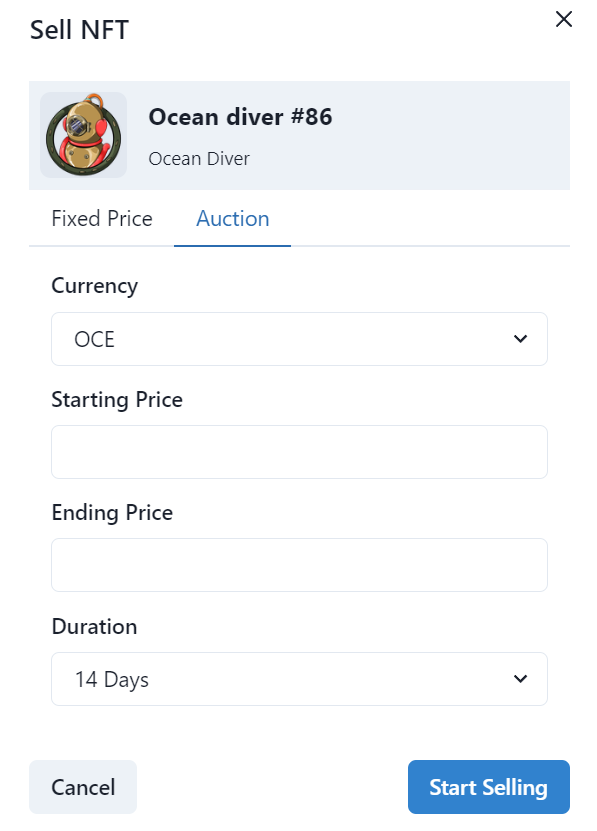The width and height of the screenshot is (597, 831).
Task: Select the Auction tab
Action: click(x=233, y=219)
